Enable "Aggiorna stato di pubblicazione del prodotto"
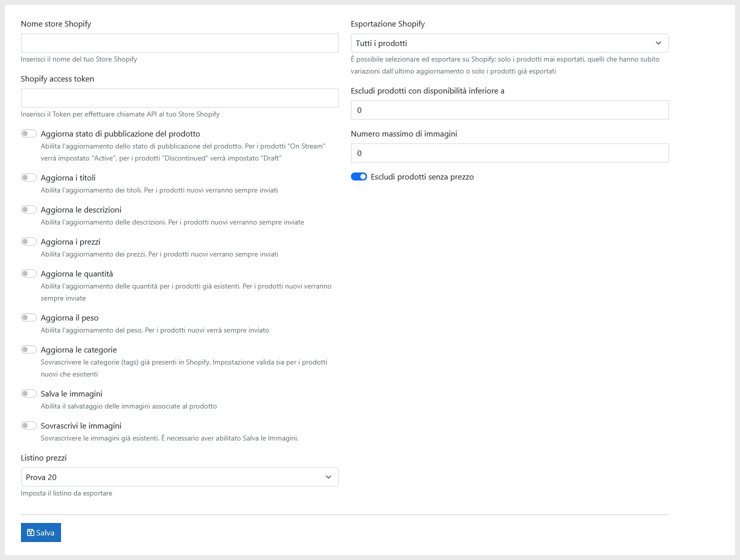Image resolution: width=740 pixels, height=560 pixels. point(29,133)
